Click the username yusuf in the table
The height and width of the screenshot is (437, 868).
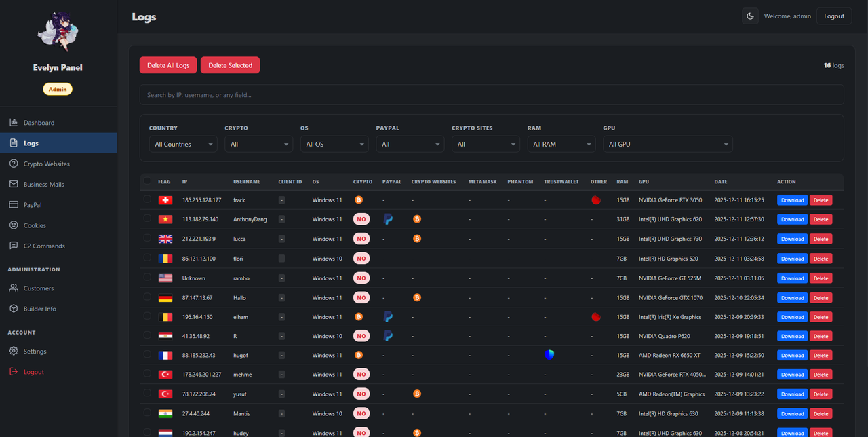pyautogui.click(x=241, y=394)
